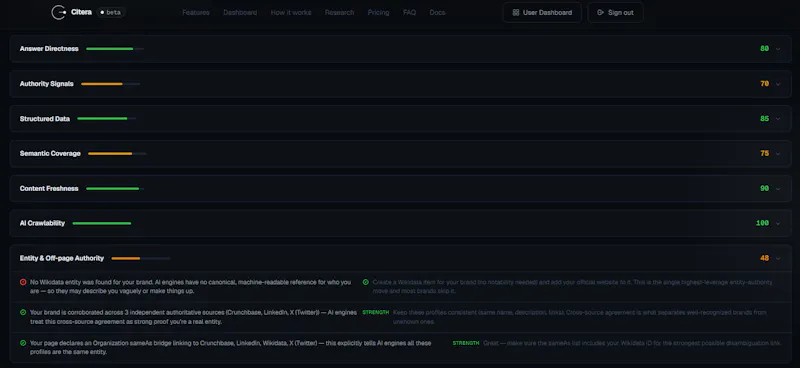The height and width of the screenshot is (368, 800).
Task: Open the Docs nav item
Action: [x=437, y=12]
